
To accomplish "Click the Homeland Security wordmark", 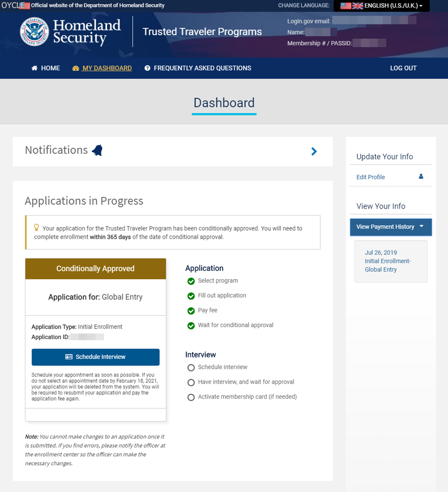I will pos(87,32).
